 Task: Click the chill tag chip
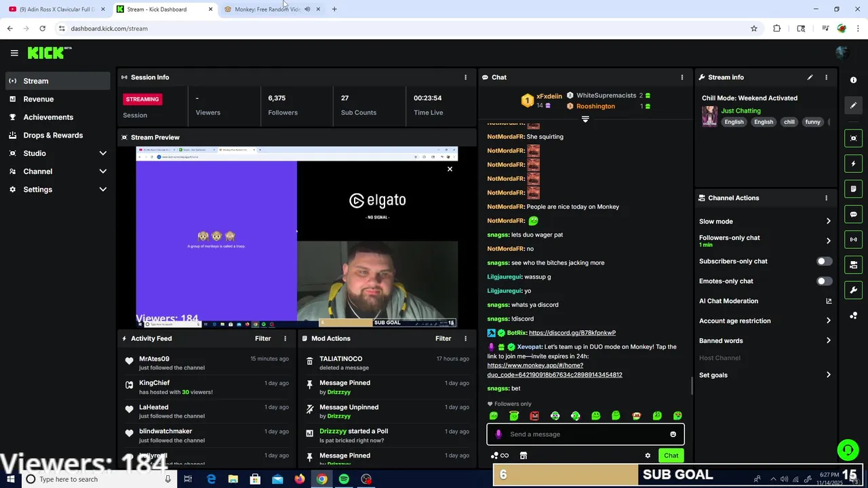point(789,122)
